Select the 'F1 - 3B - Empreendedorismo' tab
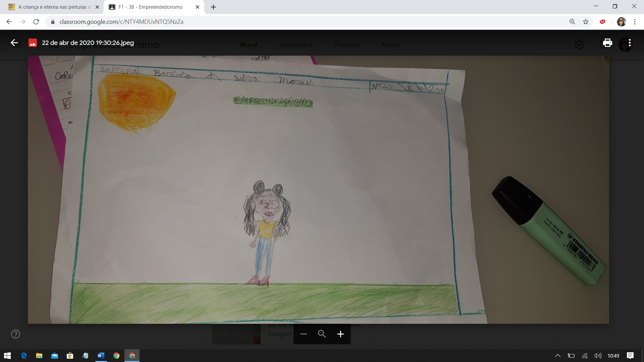644x362 pixels. coord(154,7)
